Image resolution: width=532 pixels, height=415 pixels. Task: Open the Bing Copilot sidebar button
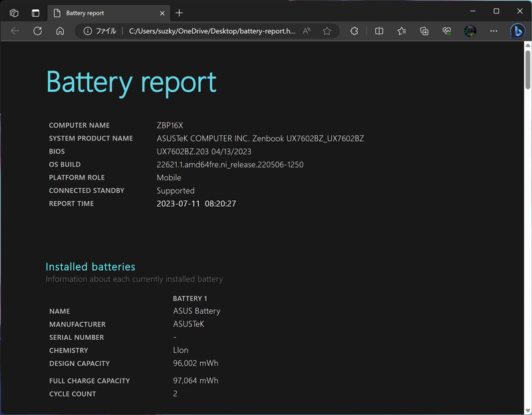pyautogui.click(x=517, y=31)
